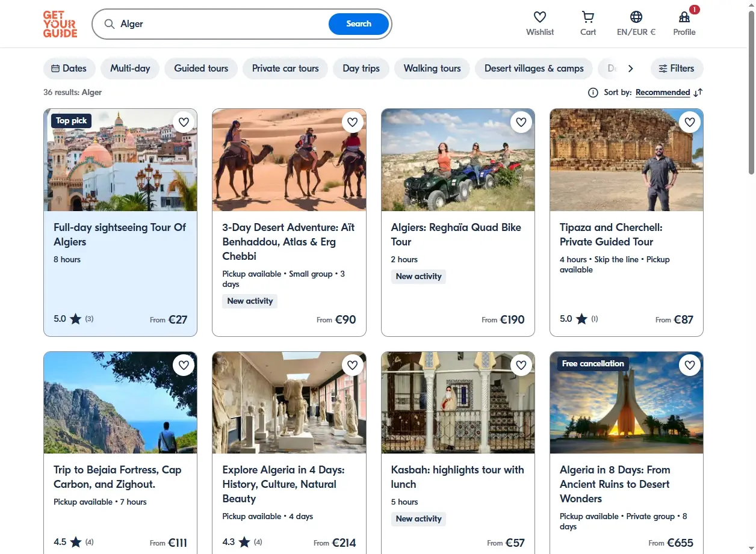Open Algiers: Reghaïa Quad Bike Tour title
The height and width of the screenshot is (554, 756).
(x=456, y=235)
